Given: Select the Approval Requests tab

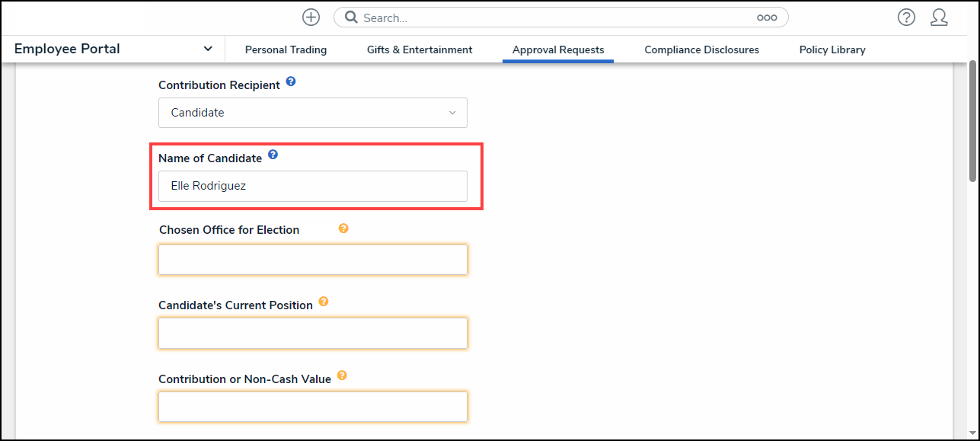Looking at the screenshot, I should click(558, 50).
